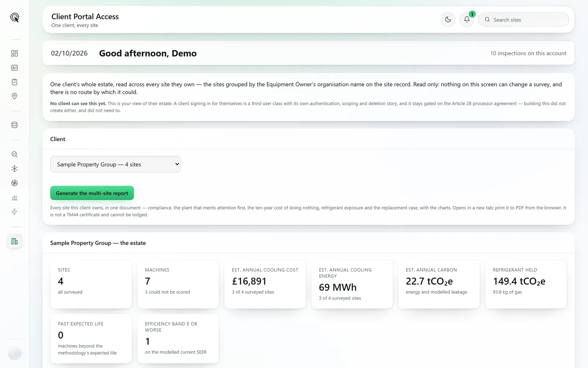Open the fan icon in the sidebar
This screenshot has height=368, width=588.
[14, 183]
